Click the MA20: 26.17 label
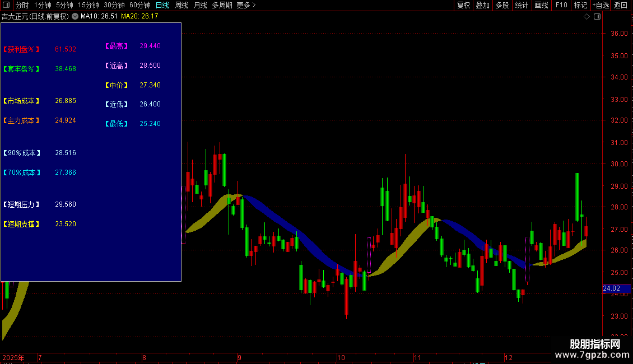The height and width of the screenshot is (364, 633). (x=139, y=17)
